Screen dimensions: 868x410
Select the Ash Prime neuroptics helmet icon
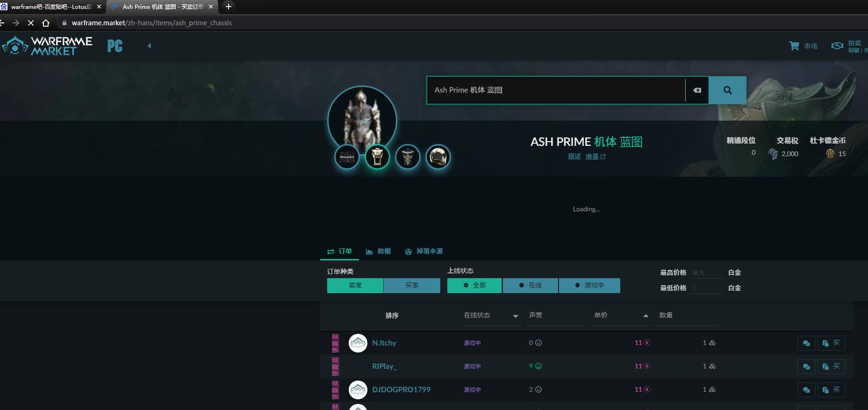pyautogui.click(x=438, y=157)
